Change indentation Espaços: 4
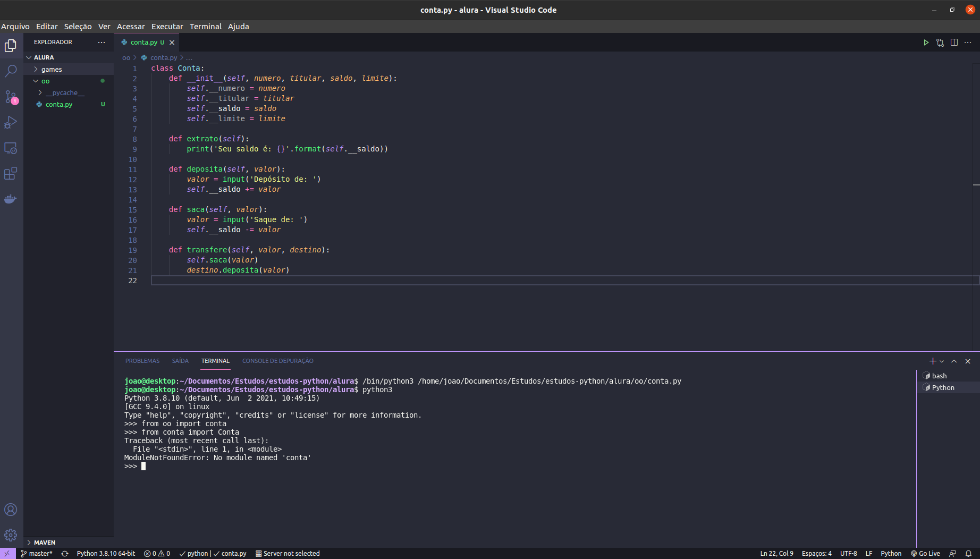 tap(816, 553)
